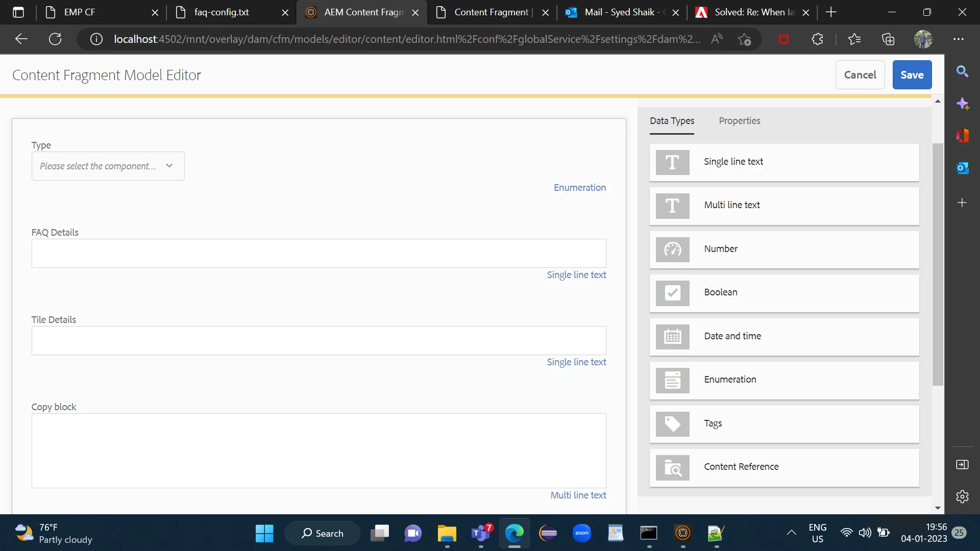Switch to the Properties tab

coord(739,121)
